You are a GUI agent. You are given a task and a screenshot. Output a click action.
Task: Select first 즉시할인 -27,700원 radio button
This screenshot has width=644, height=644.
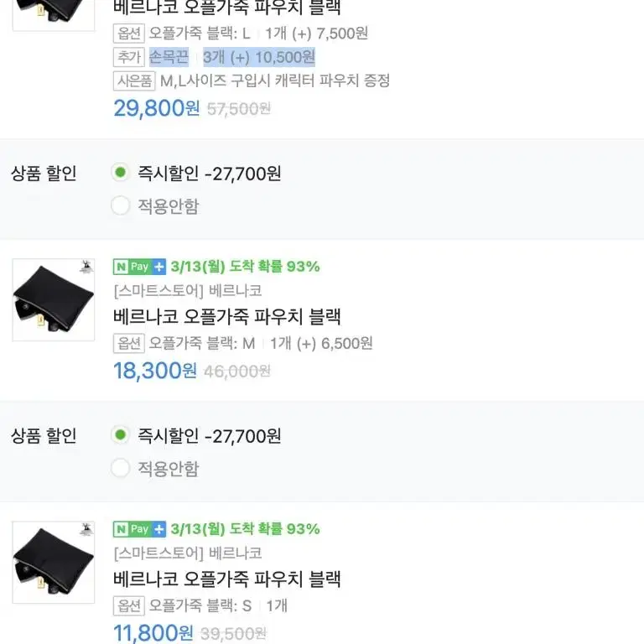(121, 173)
